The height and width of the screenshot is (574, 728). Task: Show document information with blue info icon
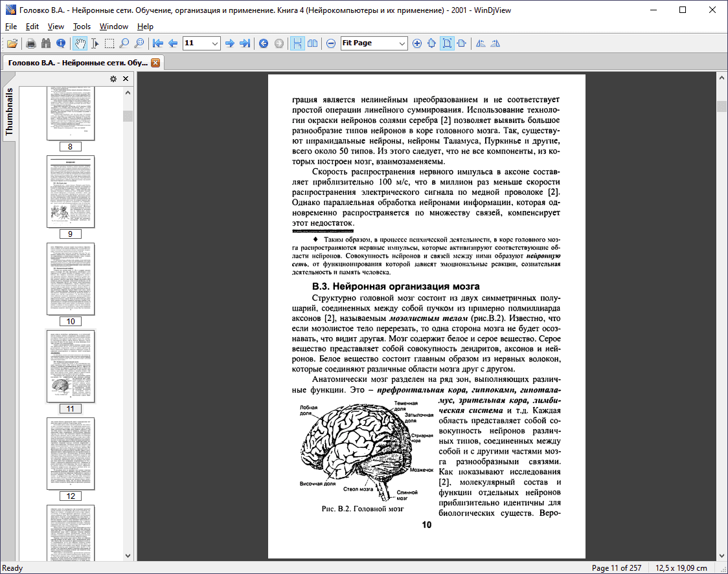point(61,43)
